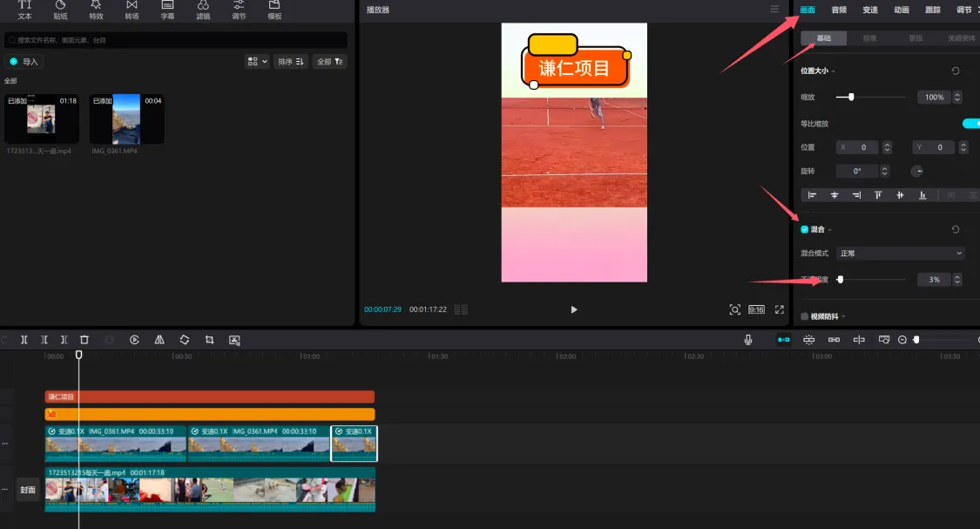Viewport: 980px width, 529px height.
Task: Select the crop tool in timeline toolbar
Action: pyautogui.click(x=209, y=340)
